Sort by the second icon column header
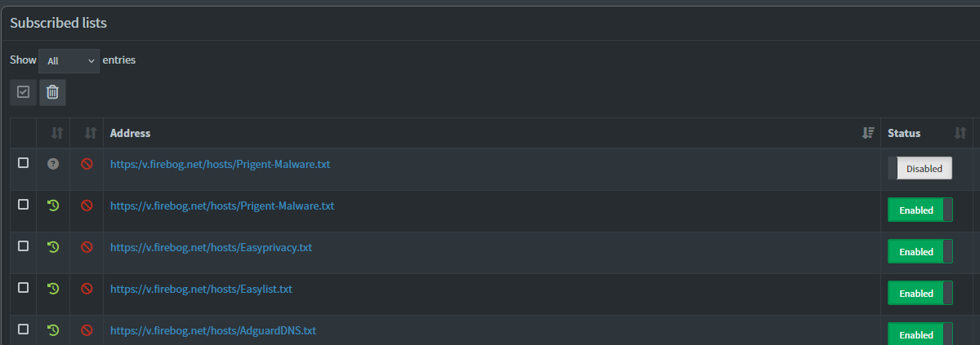 (x=91, y=133)
